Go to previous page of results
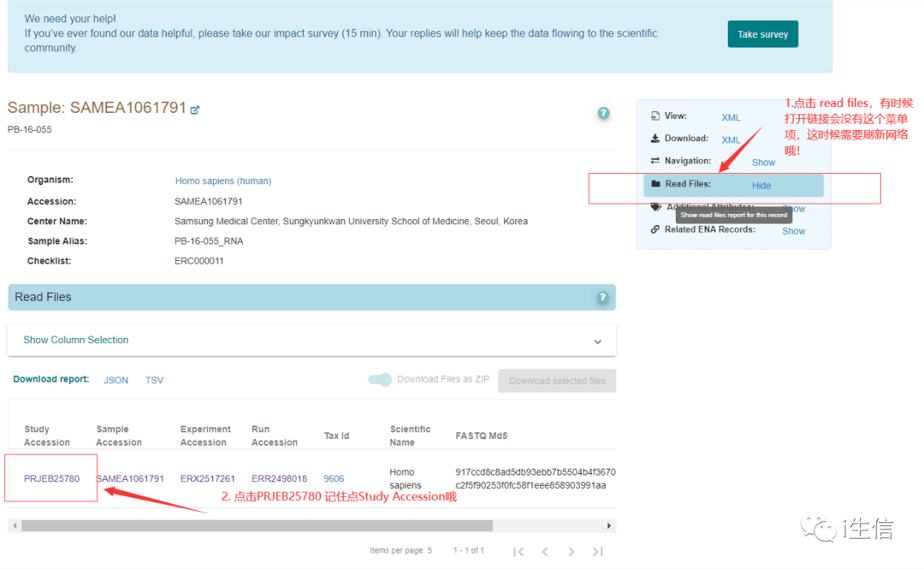924x569 pixels. coord(545,552)
